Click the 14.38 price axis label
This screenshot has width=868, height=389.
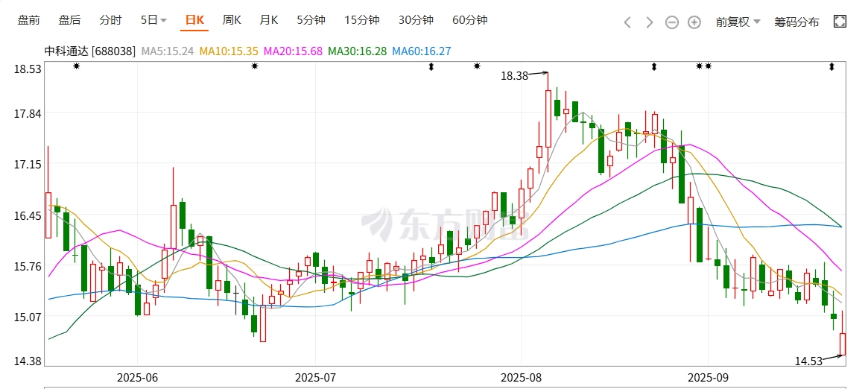(28, 361)
